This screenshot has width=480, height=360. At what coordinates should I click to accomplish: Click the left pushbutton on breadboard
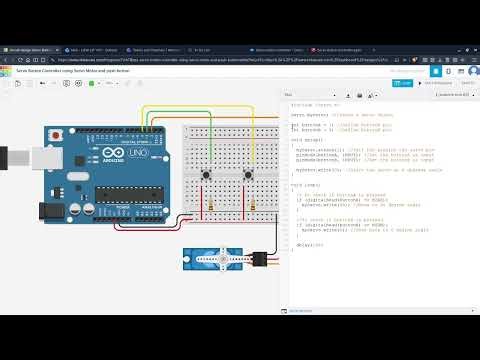(206, 175)
